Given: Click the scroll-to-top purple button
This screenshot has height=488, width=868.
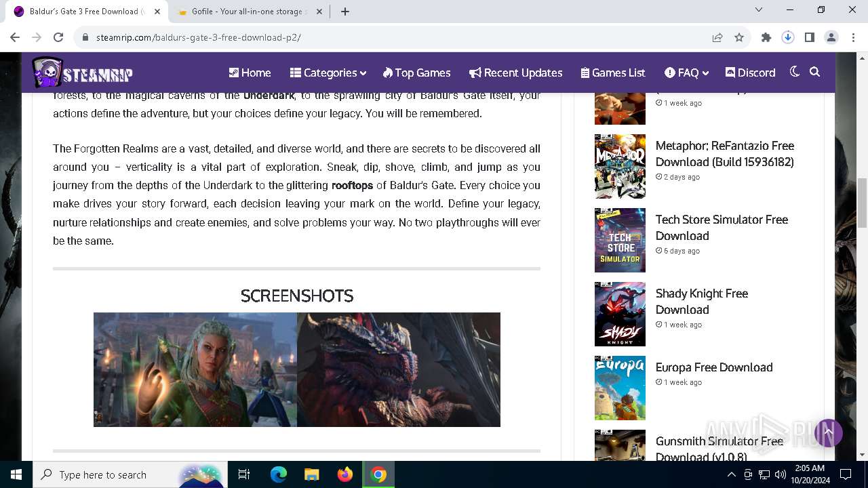Looking at the screenshot, I should tap(828, 432).
